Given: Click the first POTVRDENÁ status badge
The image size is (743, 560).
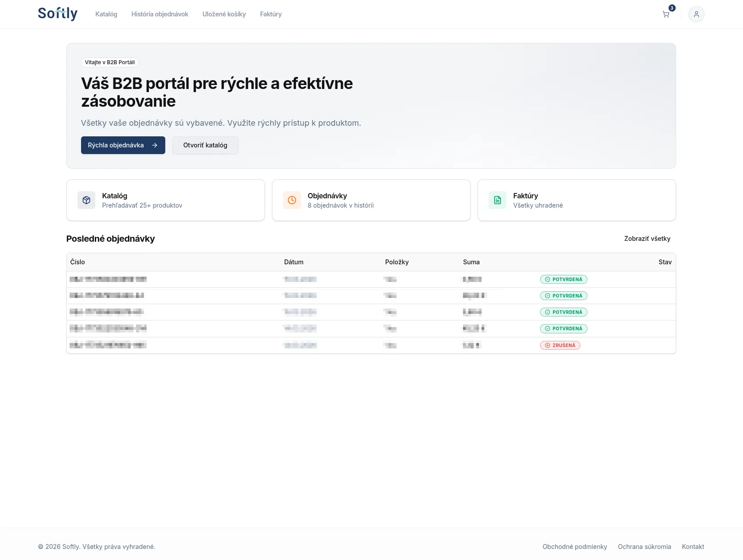Looking at the screenshot, I should 564,279.
